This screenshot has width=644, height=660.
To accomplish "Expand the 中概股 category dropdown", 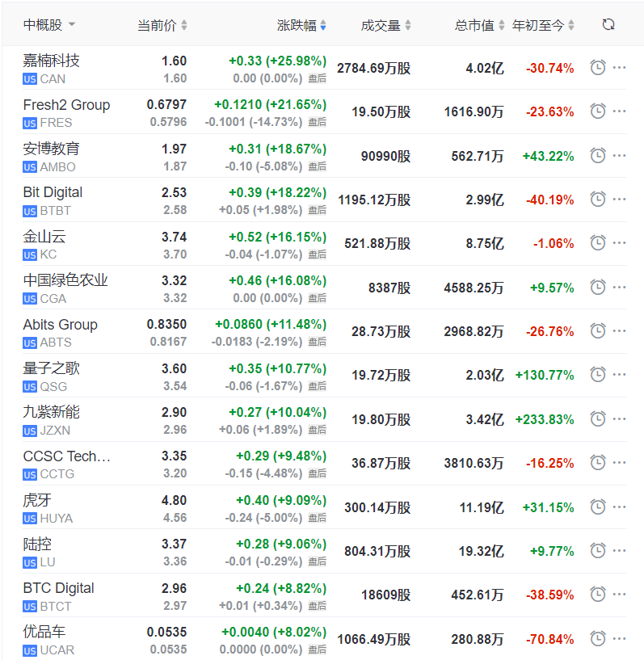I will (x=49, y=25).
